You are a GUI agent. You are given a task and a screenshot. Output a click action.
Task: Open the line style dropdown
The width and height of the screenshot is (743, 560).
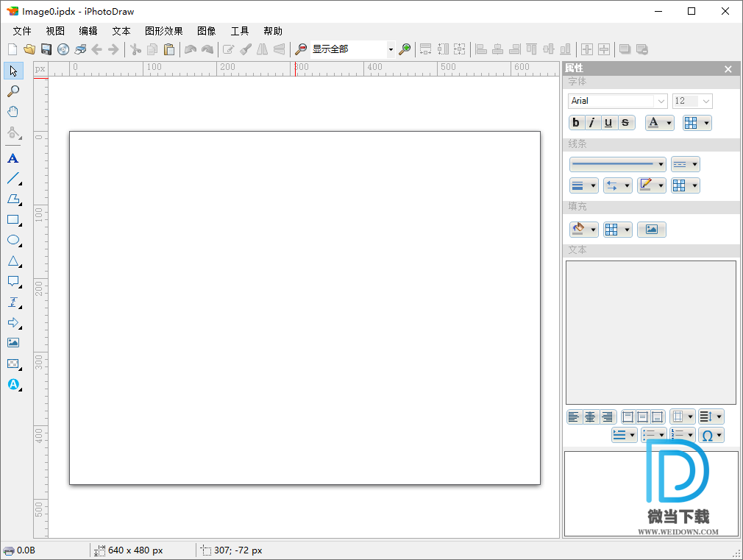pos(618,164)
